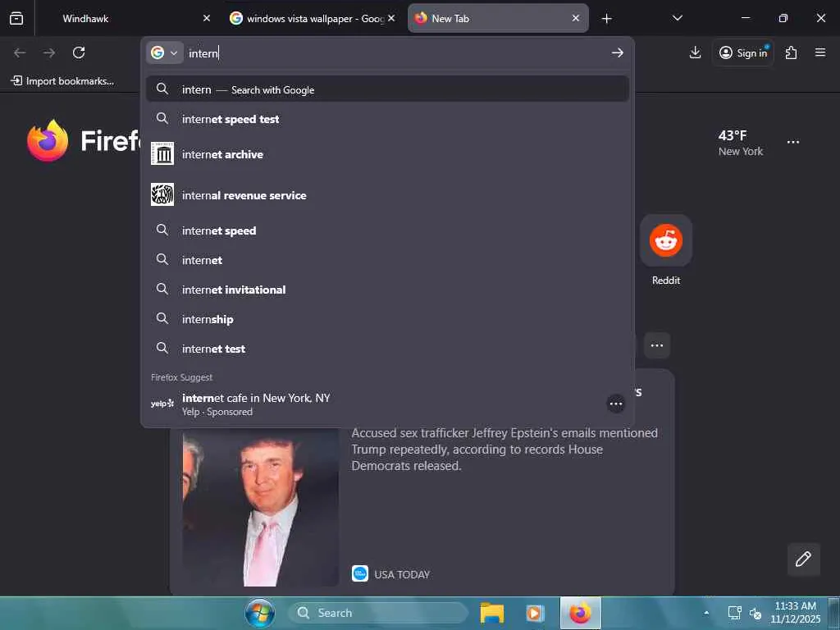This screenshot has height=630, width=840.
Task: Click the Go arrow in address bar
Action: pyautogui.click(x=617, y=52)
